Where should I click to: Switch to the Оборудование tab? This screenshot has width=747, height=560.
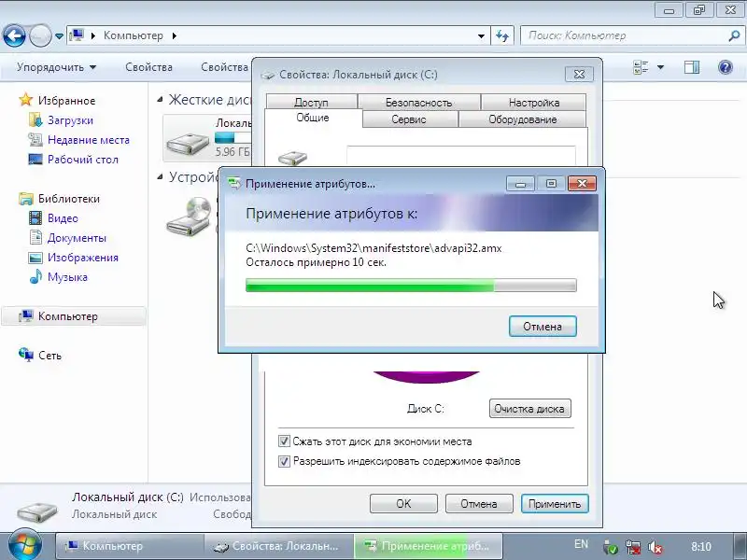pyautogui.click(x=522, y=119)
